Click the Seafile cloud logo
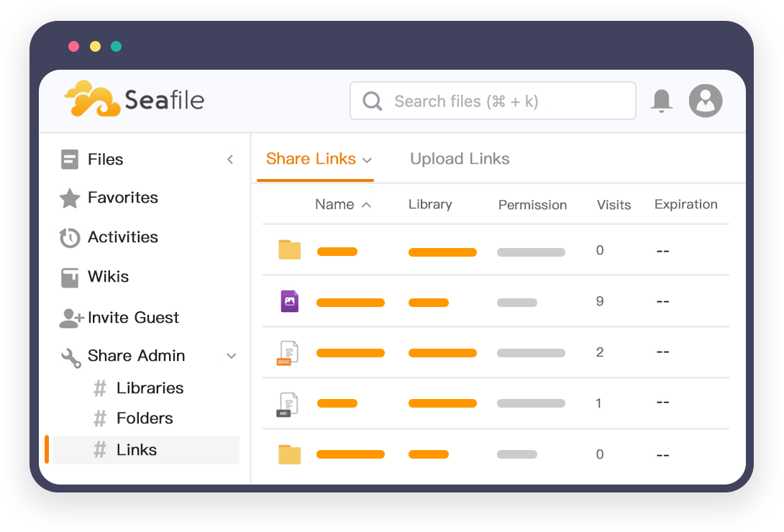Image resolution: width=784 pixels, height=532 pixels. coord(92,98)
